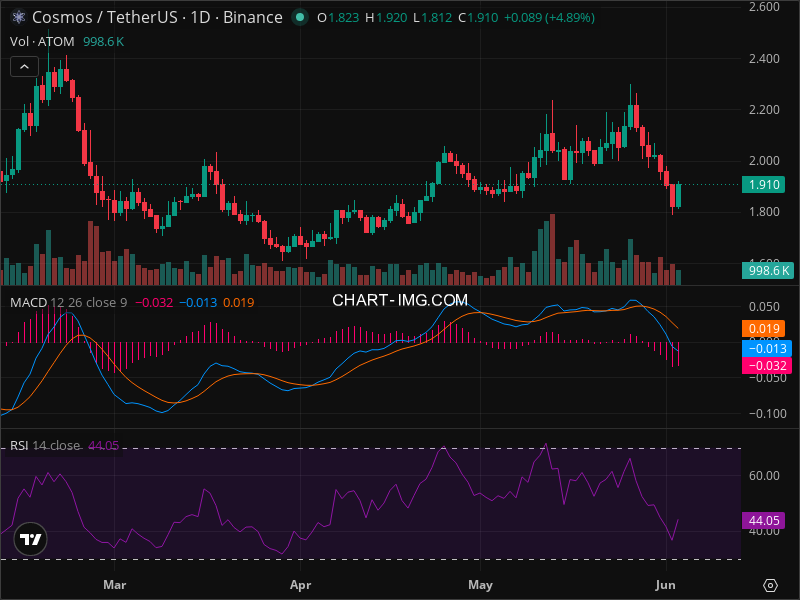The width and height of the screenshot is (800, 600).
Task: Click the May date on time axis
Action: coord(480,585)
